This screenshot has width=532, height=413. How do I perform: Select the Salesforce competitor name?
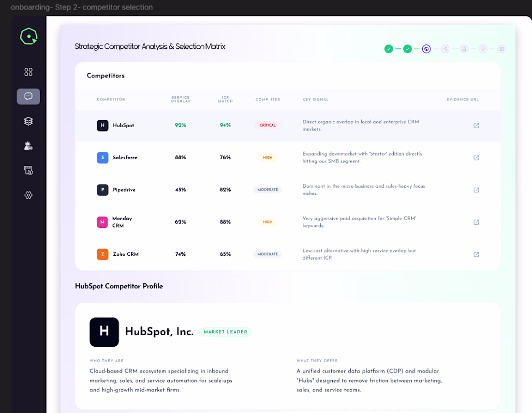coord(125,158)
